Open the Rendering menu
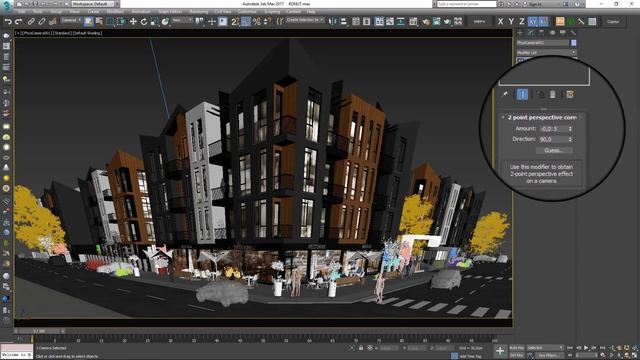This screenshot has height=360, width=640. [x=199, y=12]
